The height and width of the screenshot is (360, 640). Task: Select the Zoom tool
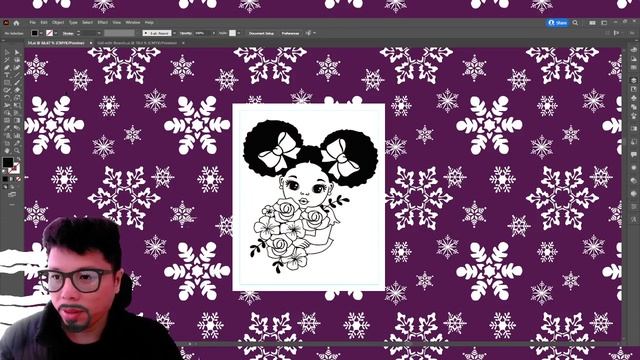tap(17, 151)
